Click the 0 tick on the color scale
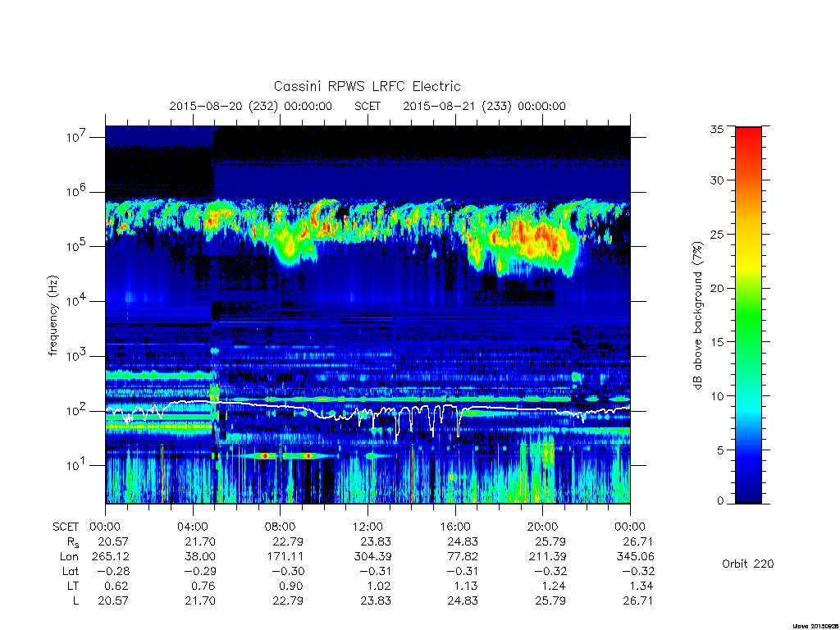The width and height of the screenshot is (840, 630). point(720,500)
